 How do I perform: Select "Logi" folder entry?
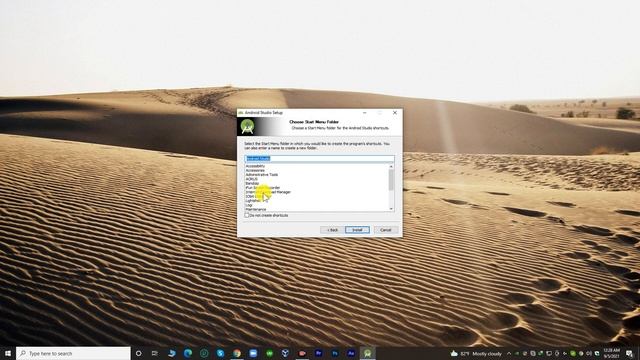point(249,205)
